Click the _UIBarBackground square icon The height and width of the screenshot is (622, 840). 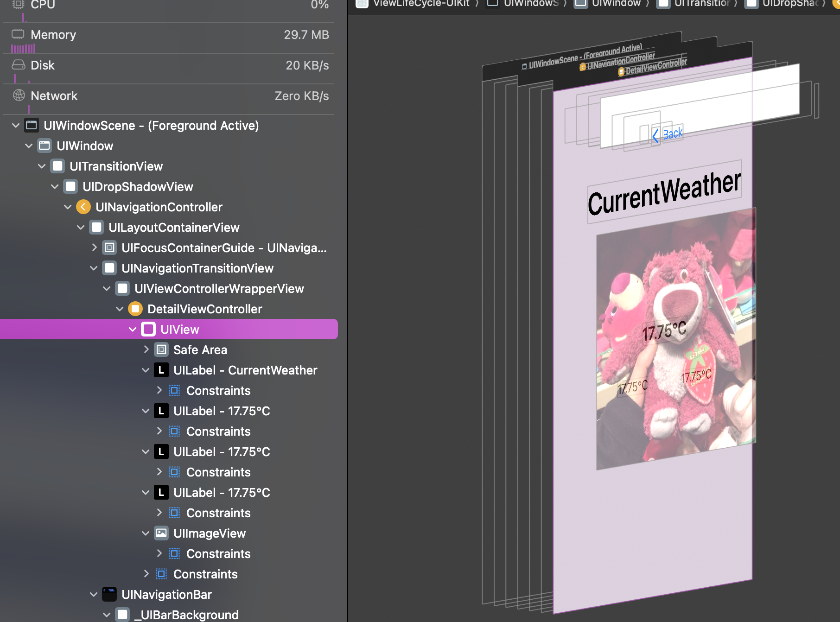tap(122, 615)
